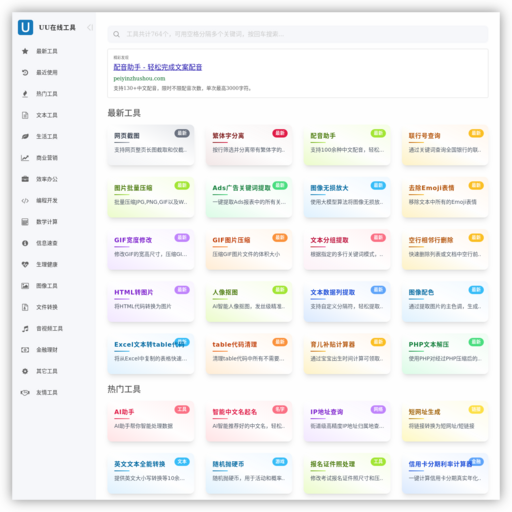This screenshot has height=512, width=512.
Task: Launch the 信用卡分期利率计算器 card
Action: (x=445, y=473)
